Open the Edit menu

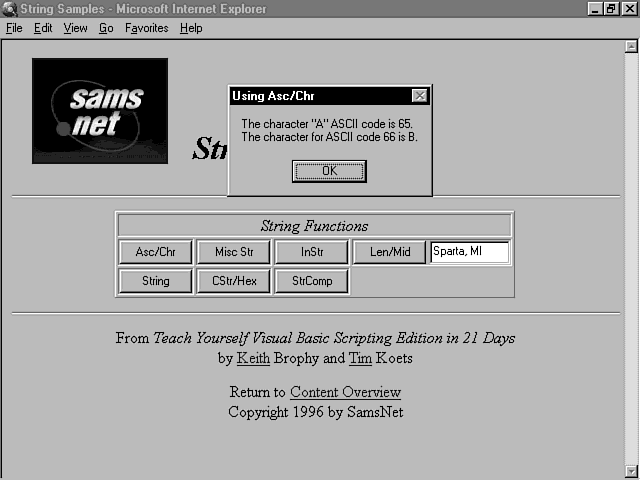(43, 28)
